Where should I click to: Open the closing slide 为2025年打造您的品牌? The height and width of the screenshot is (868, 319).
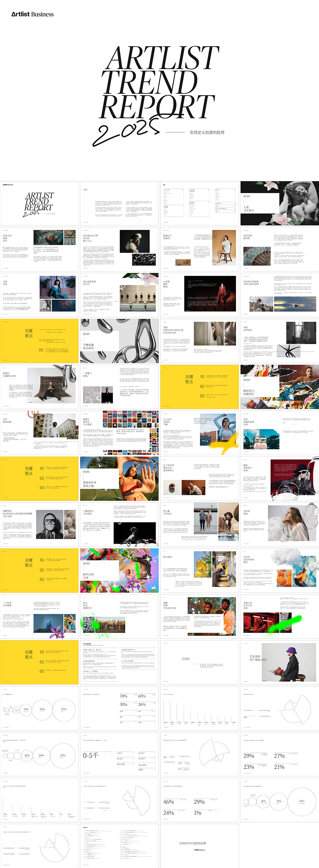click(200, 846)
